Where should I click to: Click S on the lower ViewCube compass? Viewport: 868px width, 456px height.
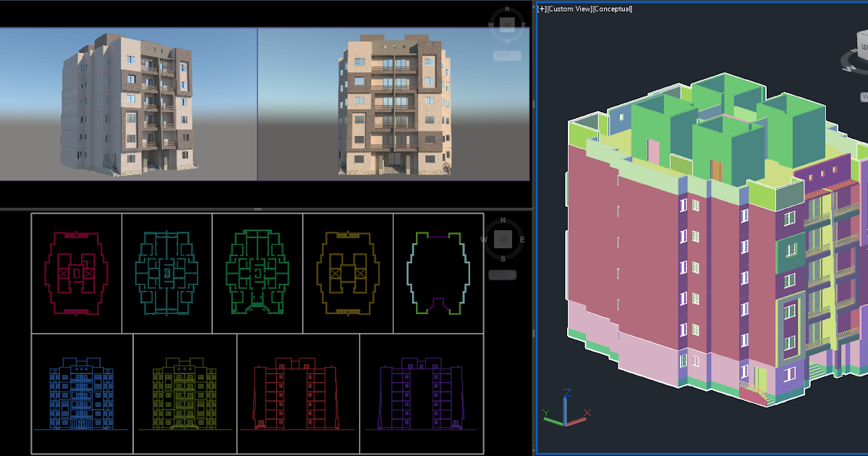[x=503, y=259]
